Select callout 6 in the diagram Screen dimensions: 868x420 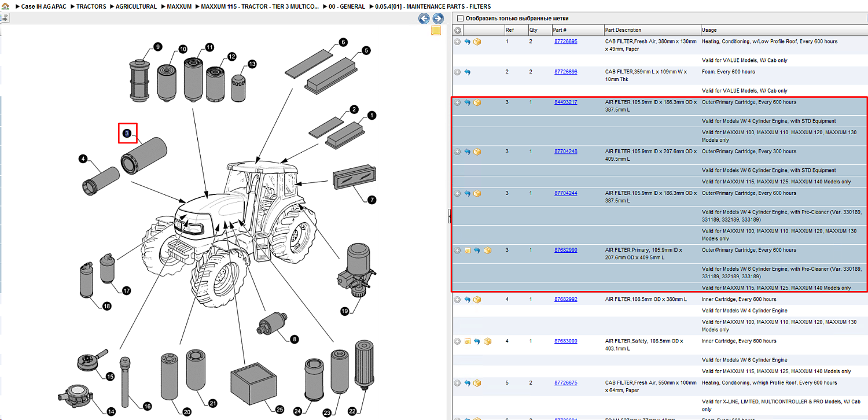(343, 42)
